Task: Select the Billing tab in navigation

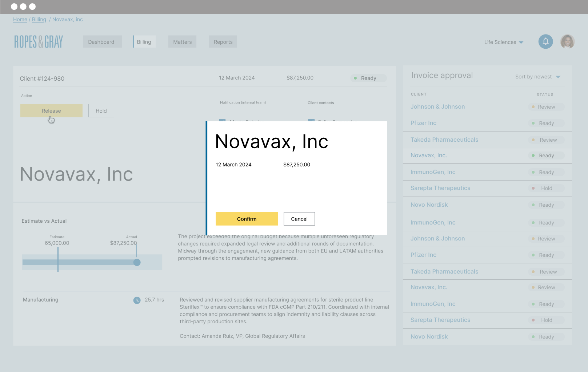Action: tap(144, 42)
